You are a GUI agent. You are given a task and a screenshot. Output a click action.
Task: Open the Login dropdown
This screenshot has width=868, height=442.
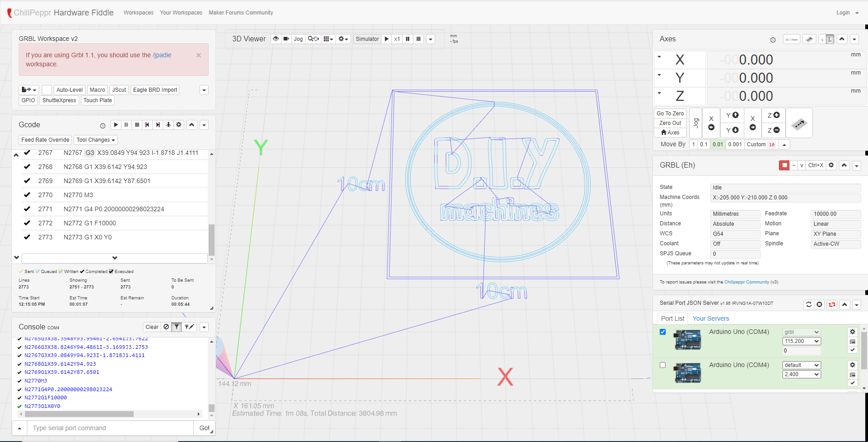(x=848, y=13)
